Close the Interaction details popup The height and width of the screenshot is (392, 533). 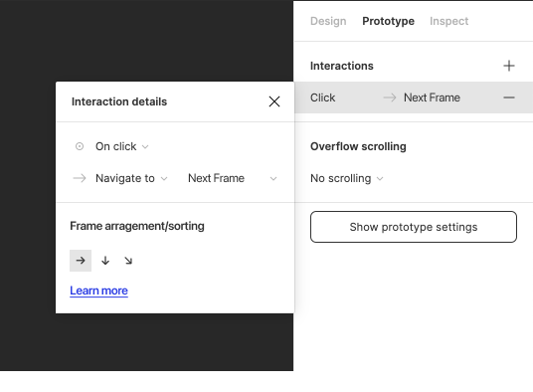274,101
